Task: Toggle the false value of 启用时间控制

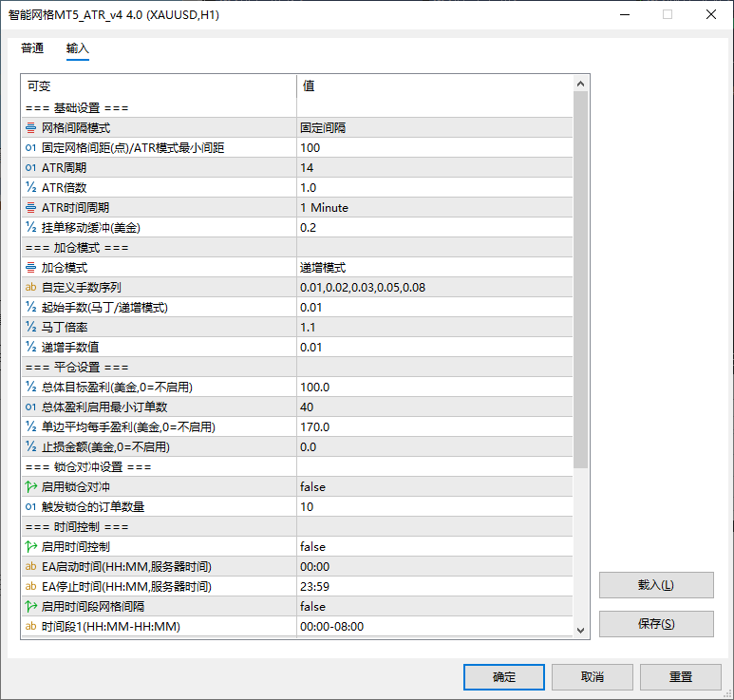Action: (435, 546)
